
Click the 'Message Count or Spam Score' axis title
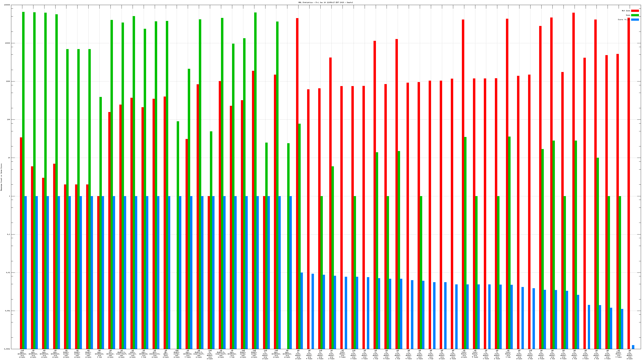tap(1, 177)
